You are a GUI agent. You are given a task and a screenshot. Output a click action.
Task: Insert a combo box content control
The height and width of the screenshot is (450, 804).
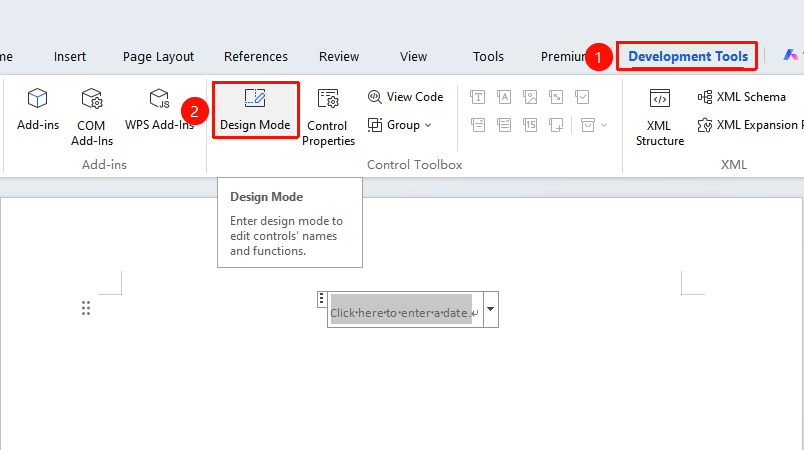tap(477, 125)
